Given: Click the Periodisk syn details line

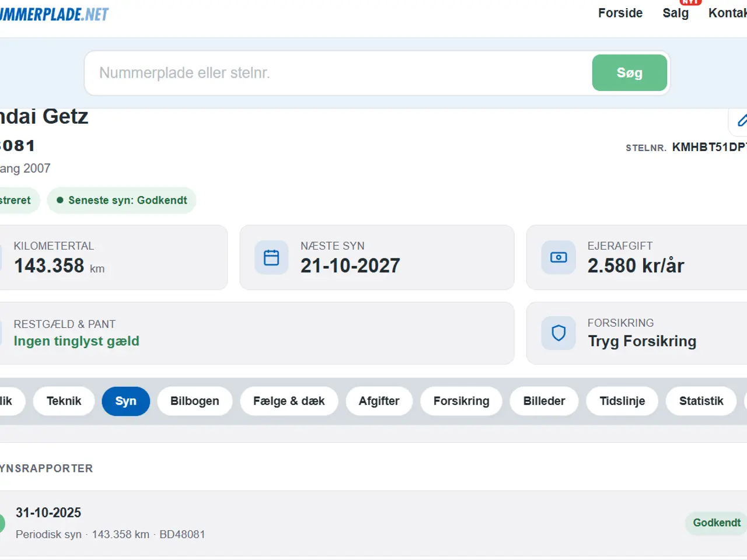Looking at the screenshot, I should [110, 534].
